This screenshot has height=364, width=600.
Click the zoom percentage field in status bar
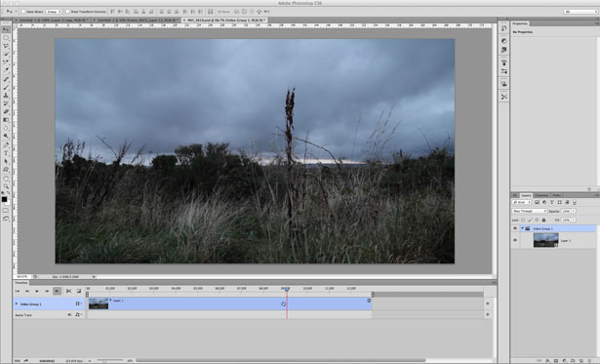(x=22, y=276)
